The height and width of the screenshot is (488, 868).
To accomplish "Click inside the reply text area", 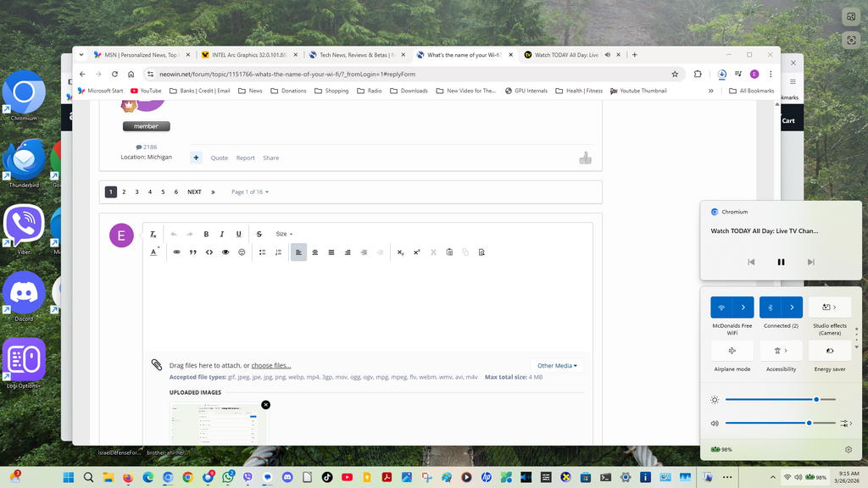I will click(x=368, y=307).
